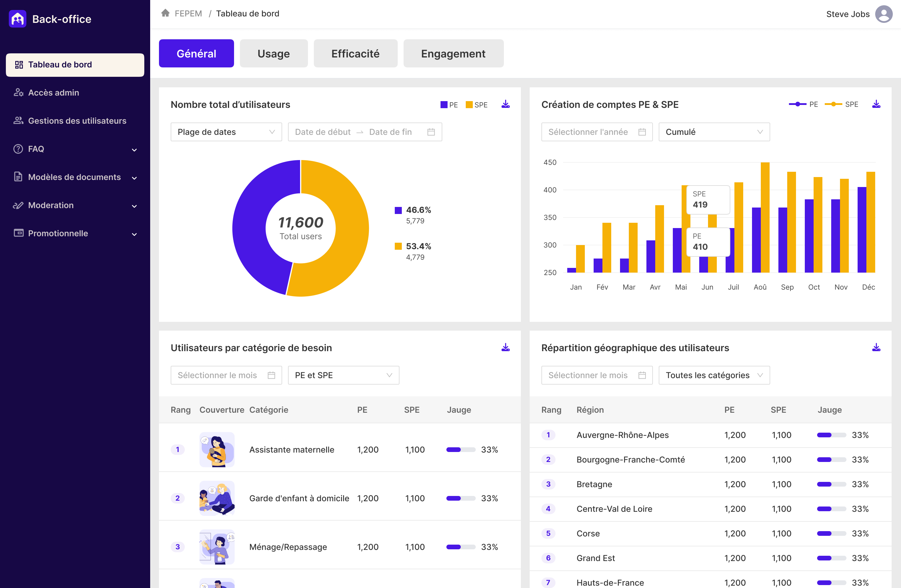Download the Création de comptes PE & SPE data

click(876, 104)
